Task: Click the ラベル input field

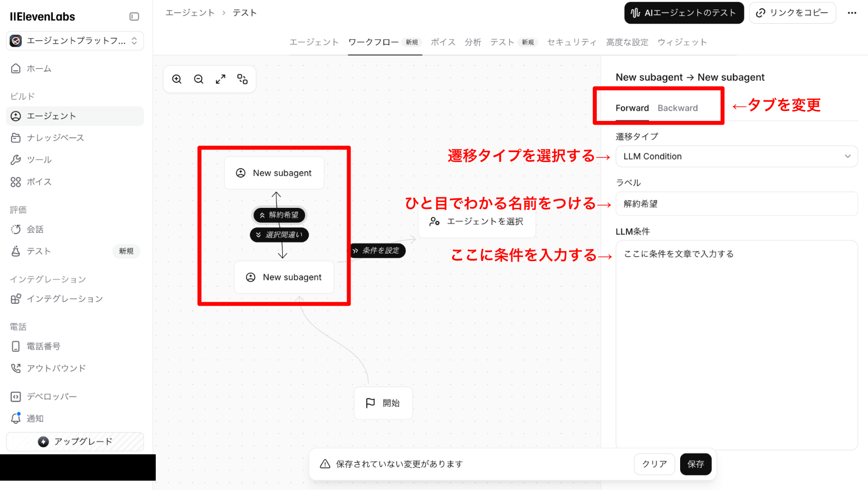Action: [736, 204]
